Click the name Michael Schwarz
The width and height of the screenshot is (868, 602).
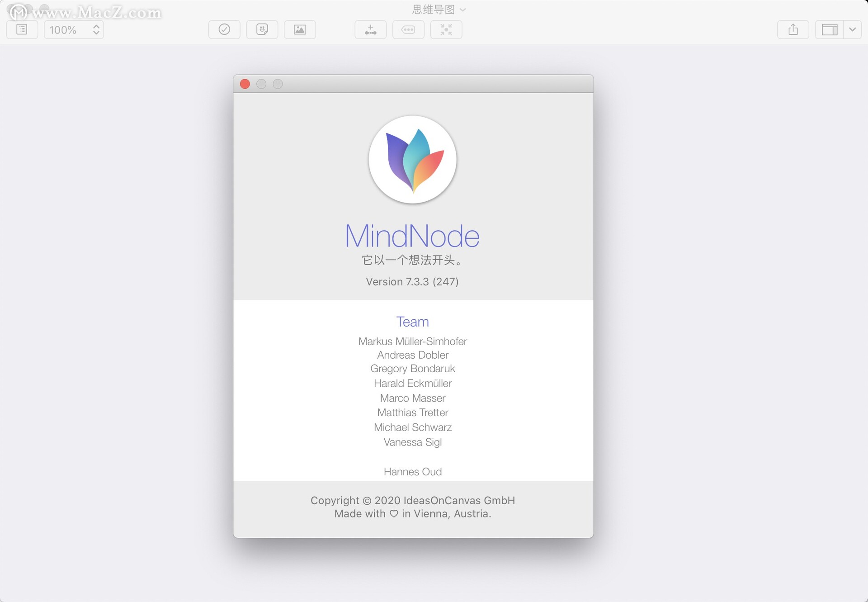pyautogui.click(x=413, y=427)
